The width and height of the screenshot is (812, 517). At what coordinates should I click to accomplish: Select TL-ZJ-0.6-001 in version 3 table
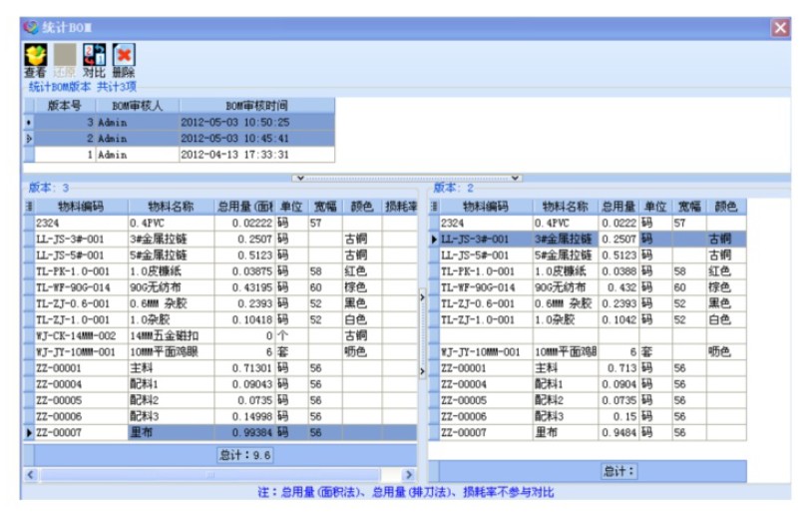tap(82, 303)
